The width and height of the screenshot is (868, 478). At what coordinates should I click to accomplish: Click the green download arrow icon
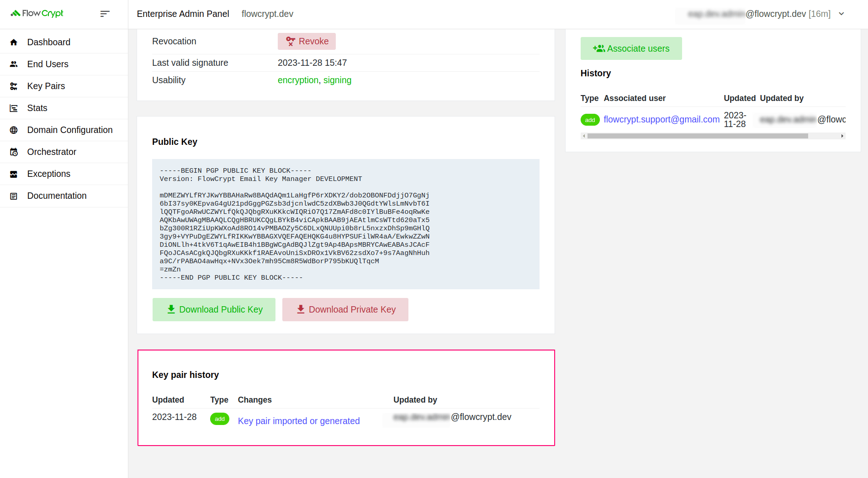pyautogui.click(x=171, y=309)
